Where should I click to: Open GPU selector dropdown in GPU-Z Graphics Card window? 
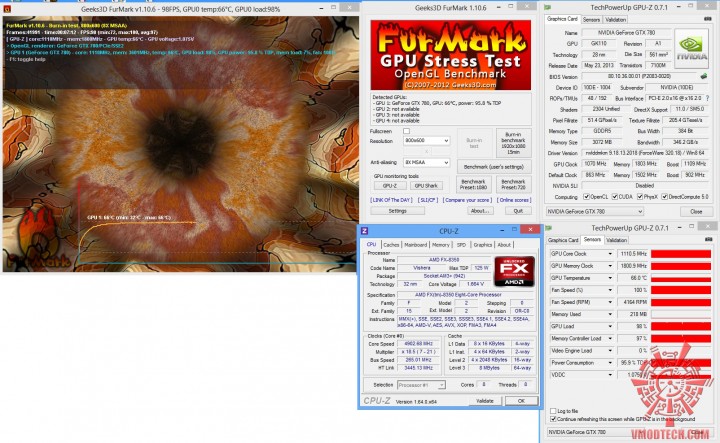coord(595,212)
